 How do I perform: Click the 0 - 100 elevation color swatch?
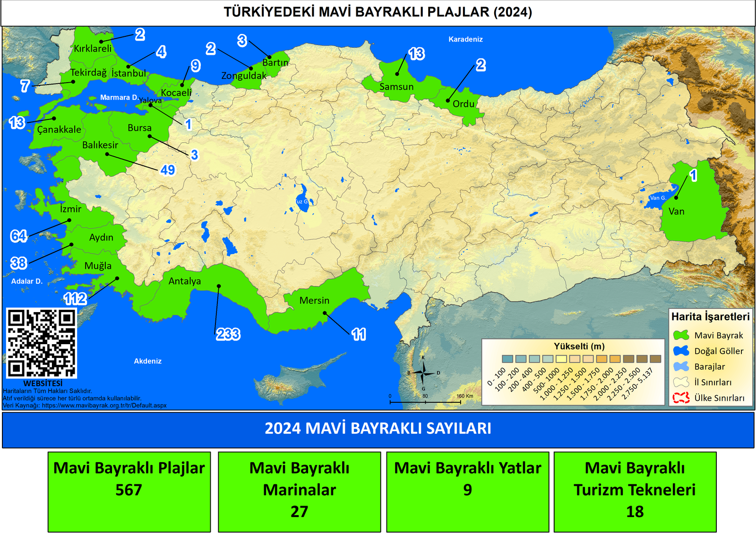tap(507, 359)
